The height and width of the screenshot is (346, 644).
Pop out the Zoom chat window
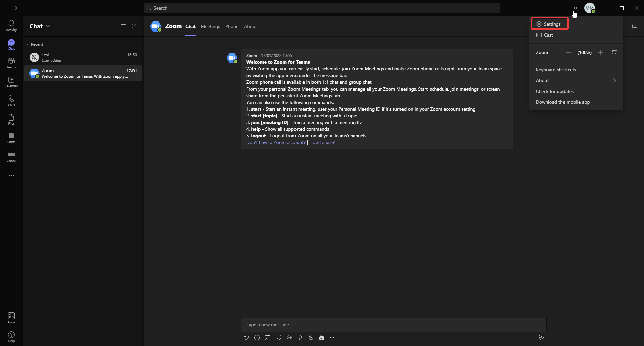point(635,26)
